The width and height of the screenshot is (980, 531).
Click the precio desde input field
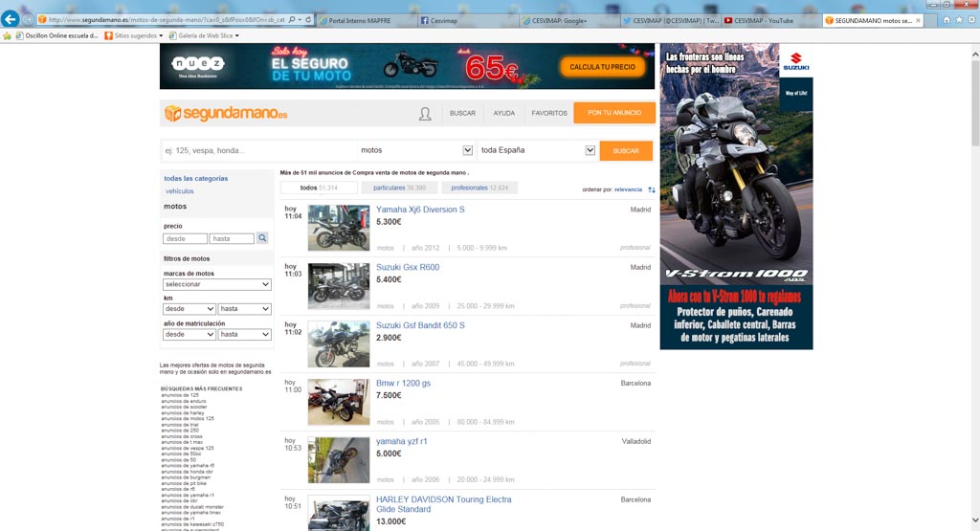185,238
